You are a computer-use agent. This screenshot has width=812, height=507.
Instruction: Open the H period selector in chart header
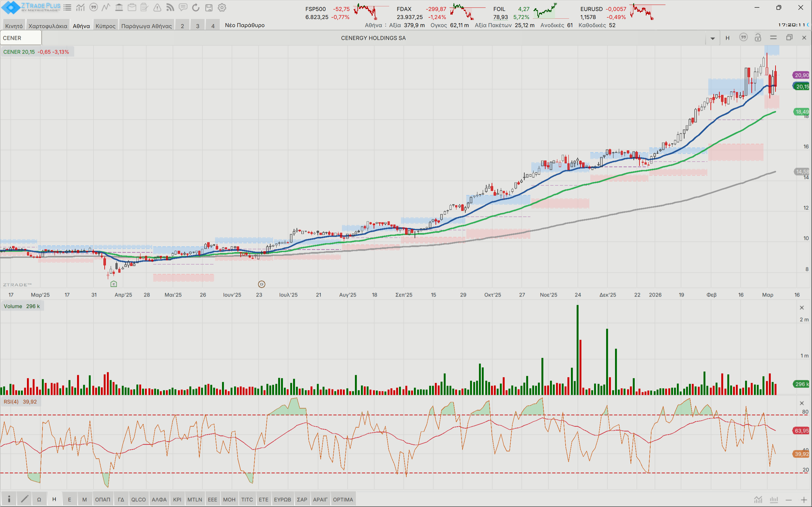[727, 38]
